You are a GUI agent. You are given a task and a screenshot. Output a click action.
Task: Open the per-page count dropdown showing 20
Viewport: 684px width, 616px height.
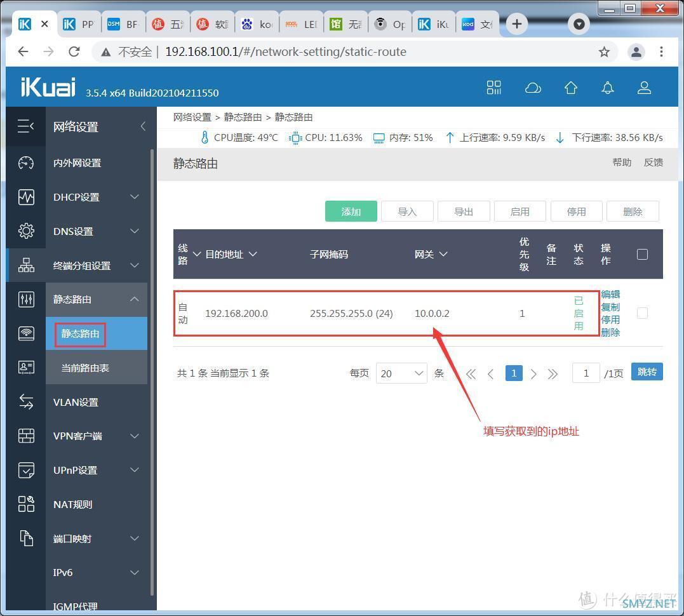pyautogui.click(x=401, y=373)
